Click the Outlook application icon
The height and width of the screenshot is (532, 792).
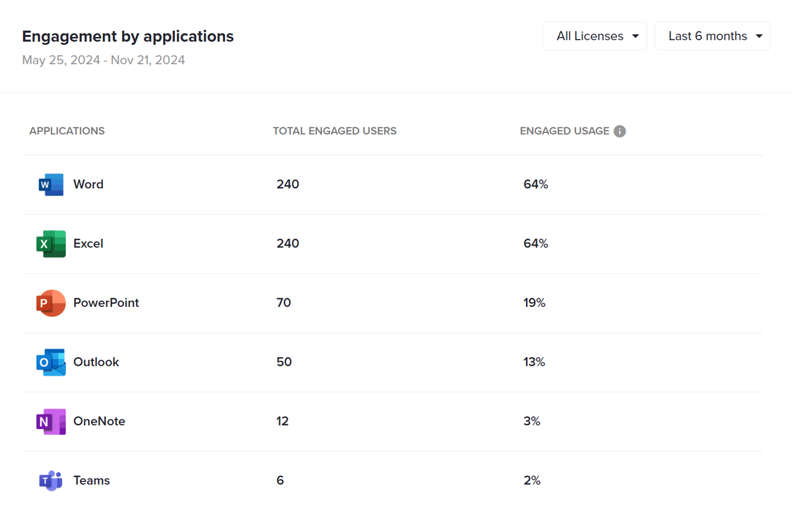click(51, 362)
